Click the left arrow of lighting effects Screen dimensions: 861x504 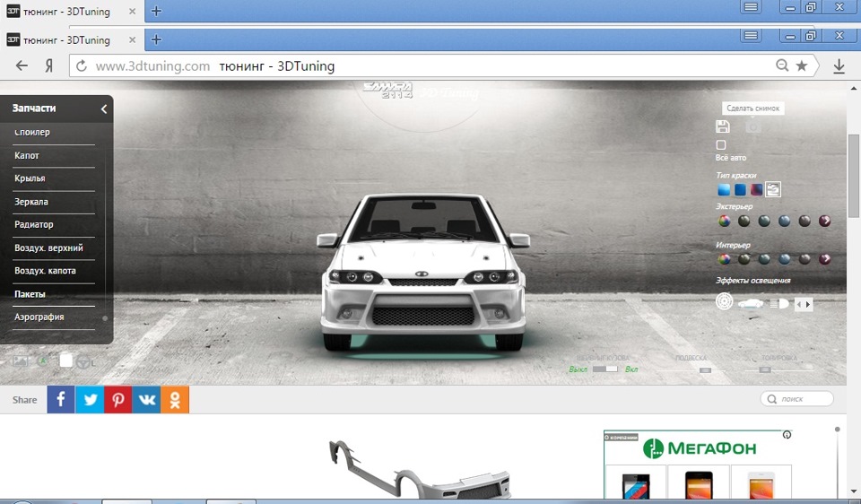799,304
